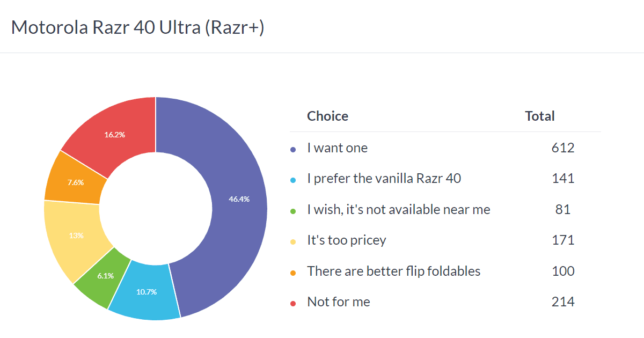The height and width of the screenshot is (338, 644).
Task: Click orange legend dot for better flip foldables
Action: [293, 273]
